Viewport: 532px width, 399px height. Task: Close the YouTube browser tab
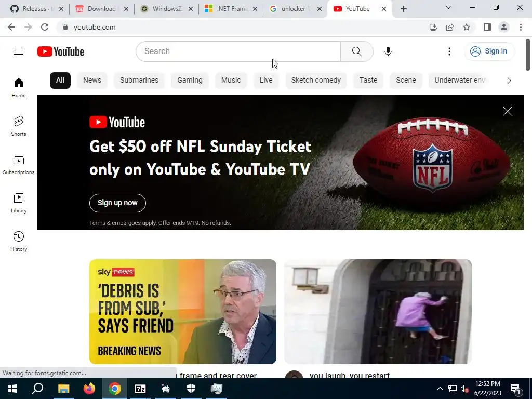(x=384, y=9)
